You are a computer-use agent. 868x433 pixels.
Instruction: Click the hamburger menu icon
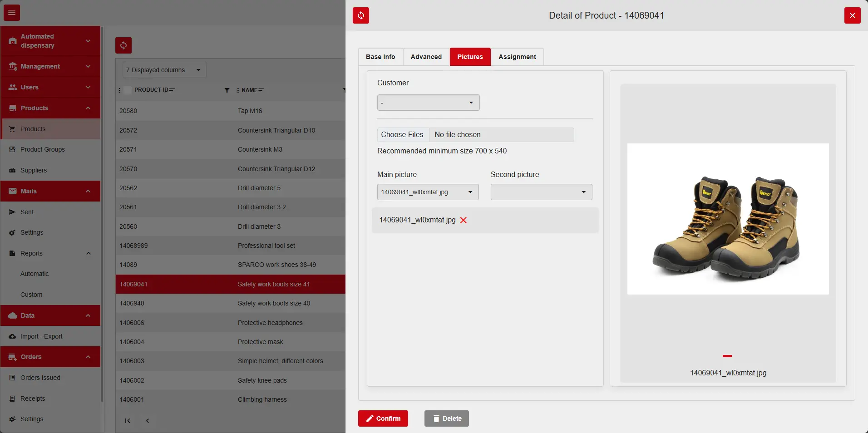point(12,13)
